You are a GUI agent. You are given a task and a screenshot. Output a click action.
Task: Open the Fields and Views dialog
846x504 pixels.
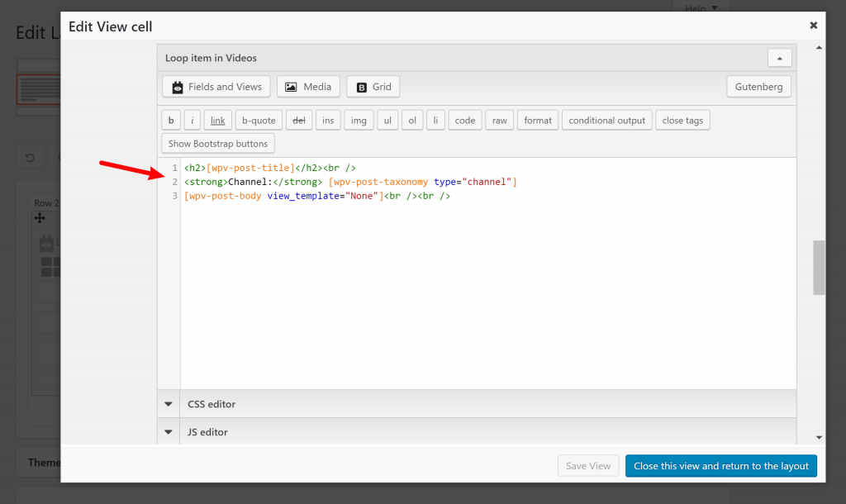pyautogui.click(x=216, y=86)
